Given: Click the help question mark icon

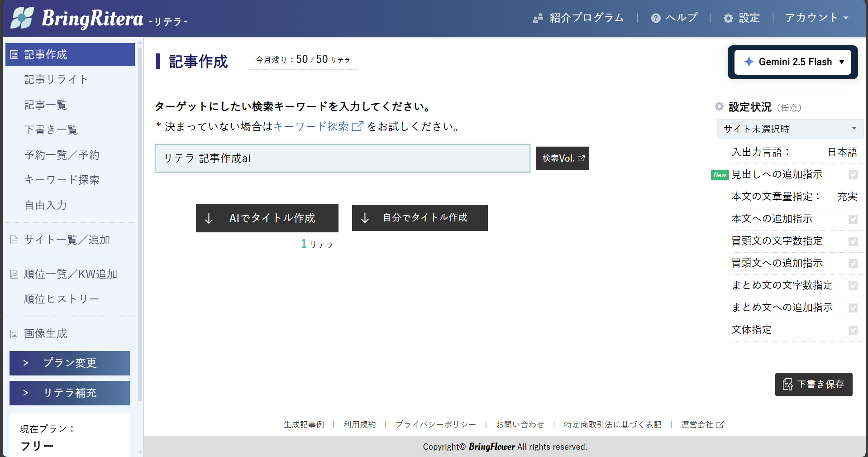Looking at the screenshot, I should click(x=655, y=18).
